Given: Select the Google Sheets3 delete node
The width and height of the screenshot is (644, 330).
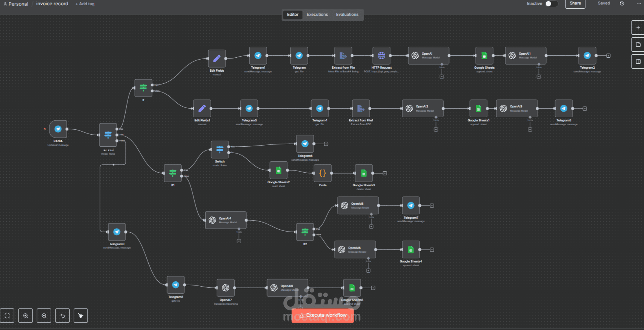Looking at the screenshot, I should 364,173.
